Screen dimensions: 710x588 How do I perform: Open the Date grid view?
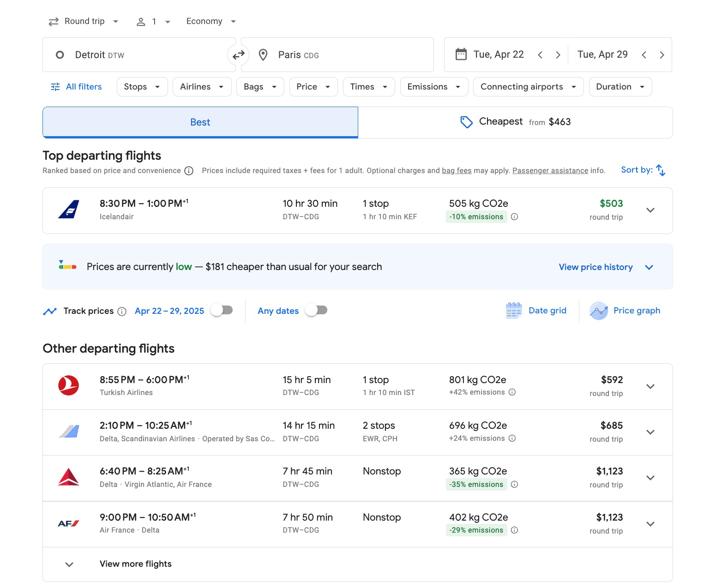(536, 311)
